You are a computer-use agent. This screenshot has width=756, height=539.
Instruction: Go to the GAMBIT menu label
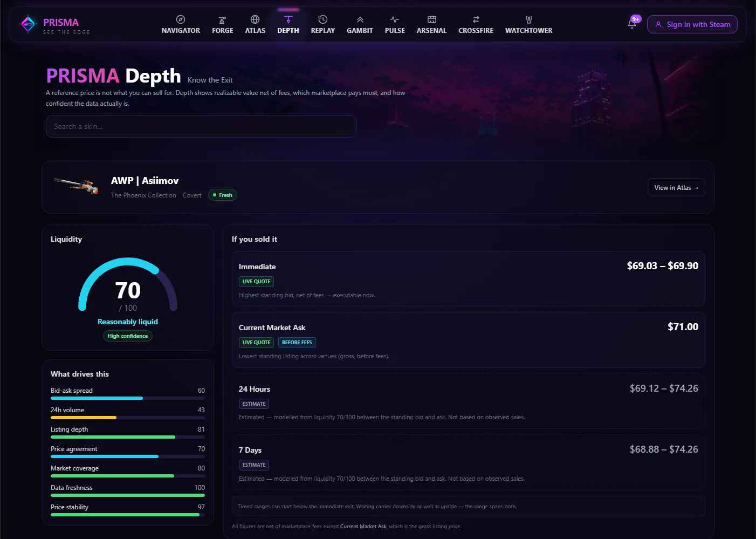[x=360, y=31]
